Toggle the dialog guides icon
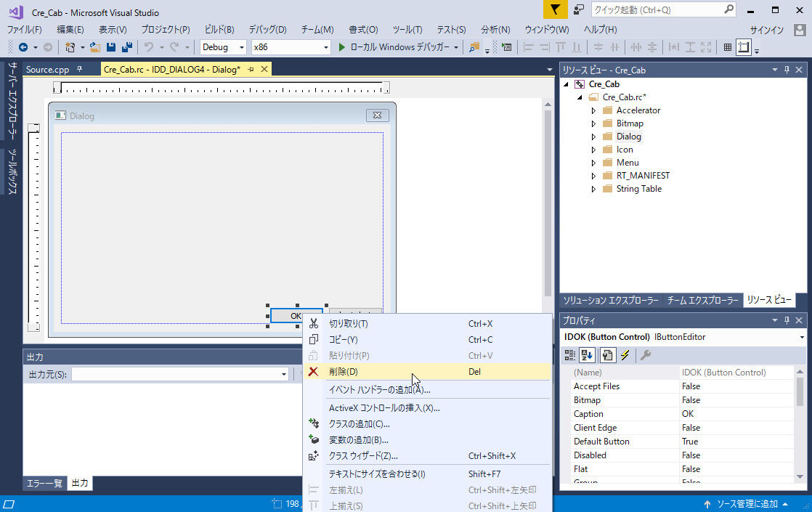This screenshot has width=812, height=512. click(x=744, y=47)
